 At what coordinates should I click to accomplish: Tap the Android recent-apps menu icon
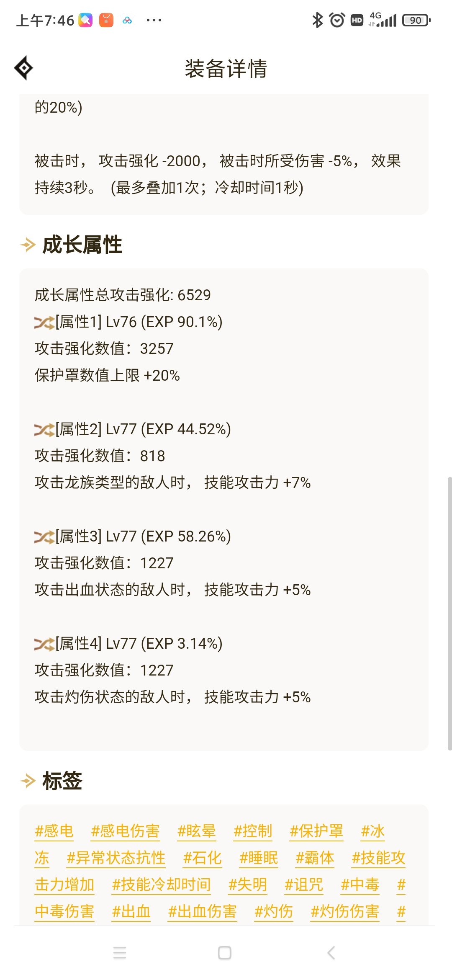[x=120, y=953]
